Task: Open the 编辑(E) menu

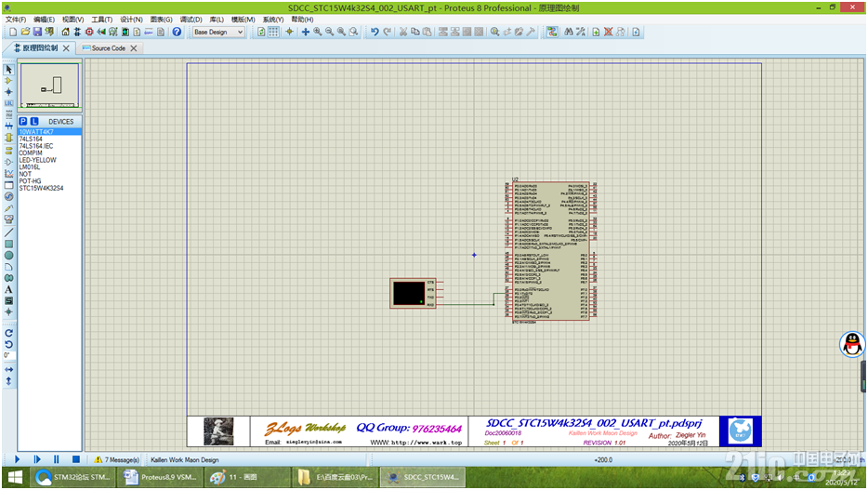Action: point(45,20)
